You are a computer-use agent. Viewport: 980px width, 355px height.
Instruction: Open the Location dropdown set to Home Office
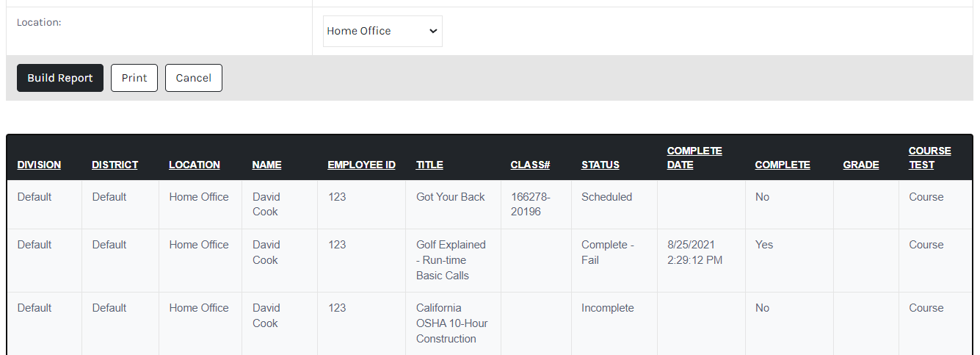coord(382,31)
